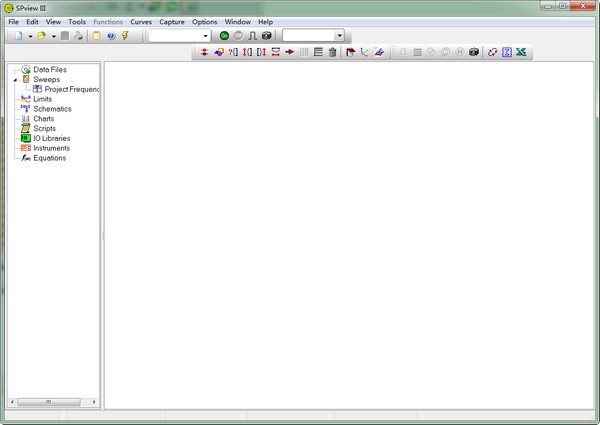
Task: Click the Open folder icon
Action: [41, 36]
